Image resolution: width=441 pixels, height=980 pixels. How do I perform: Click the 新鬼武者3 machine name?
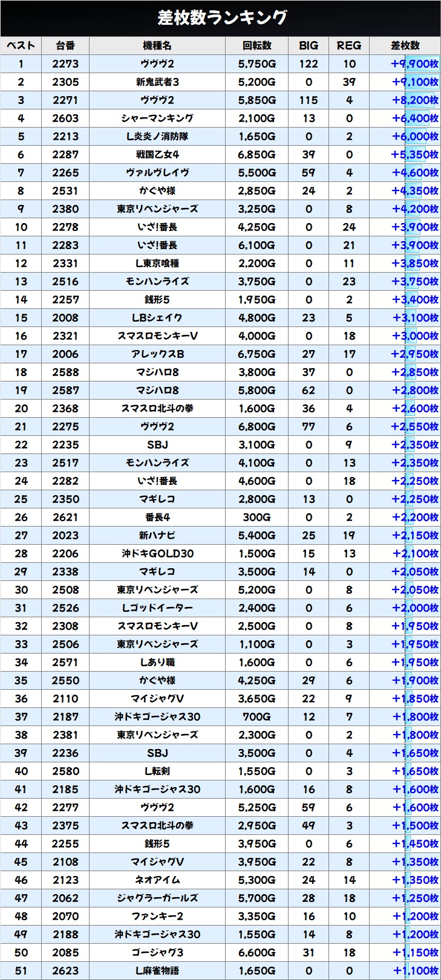click(157, 82)
